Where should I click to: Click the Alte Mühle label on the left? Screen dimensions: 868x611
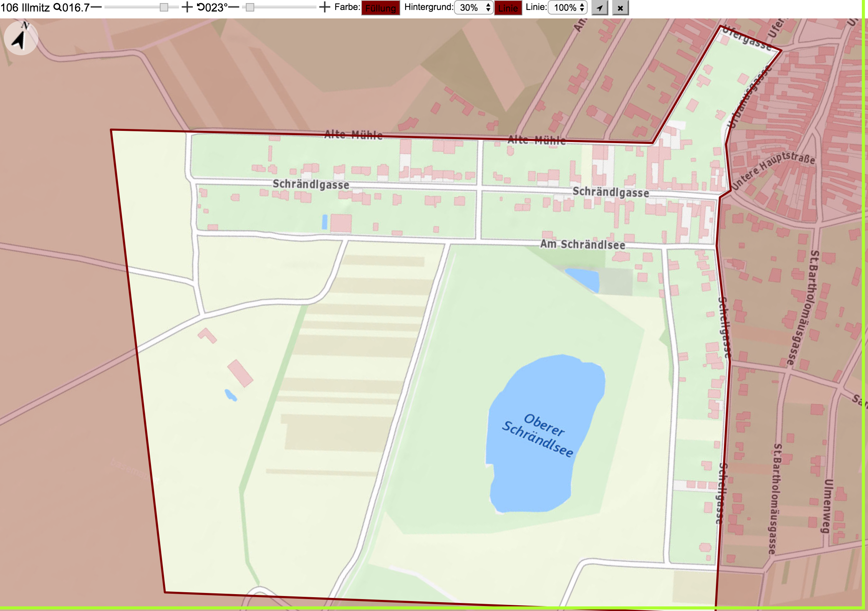coord(353,135)
